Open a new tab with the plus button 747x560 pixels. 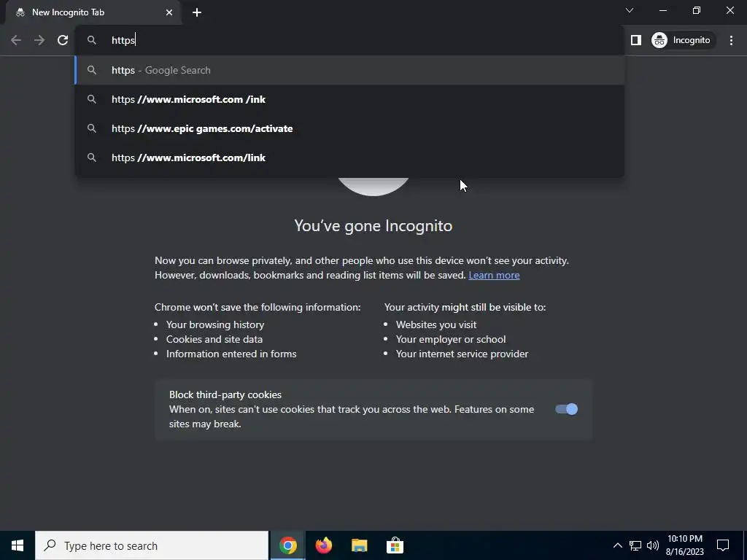pyautogui.click(x=197, y=12)
